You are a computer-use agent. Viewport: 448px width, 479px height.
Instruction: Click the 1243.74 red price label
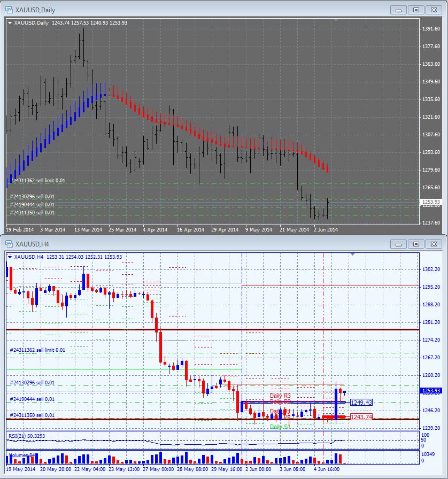tap(361, 417)
